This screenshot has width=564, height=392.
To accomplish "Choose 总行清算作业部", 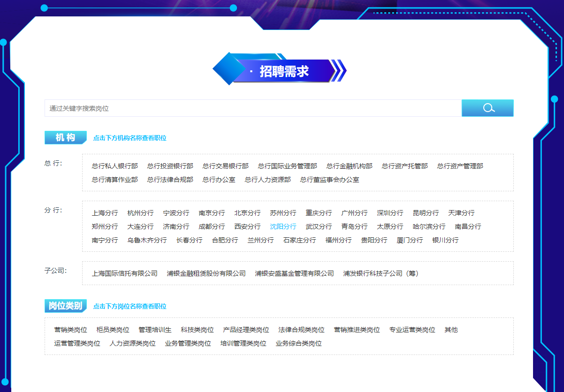I will coord(115,180).
